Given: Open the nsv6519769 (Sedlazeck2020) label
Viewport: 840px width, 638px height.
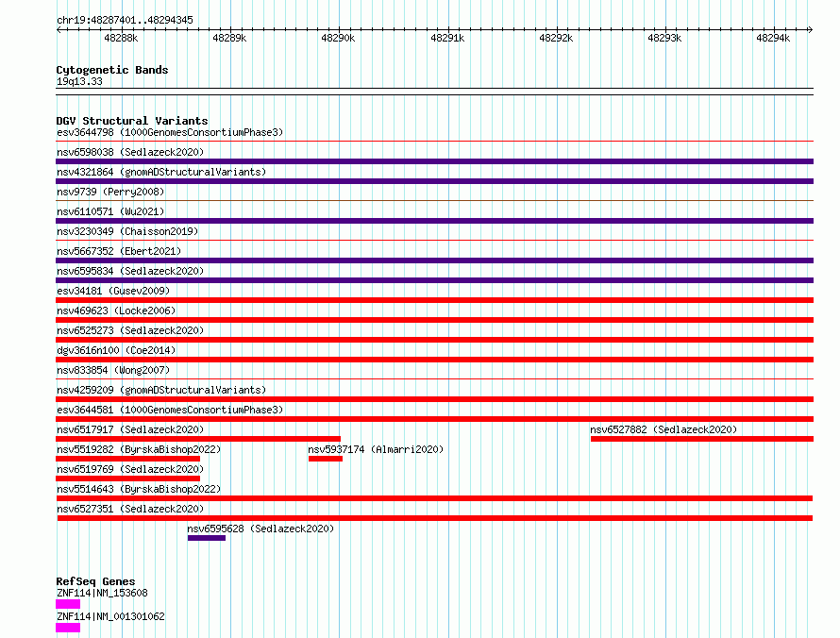Looking at the screenshot, I should (x=130, y=469).
